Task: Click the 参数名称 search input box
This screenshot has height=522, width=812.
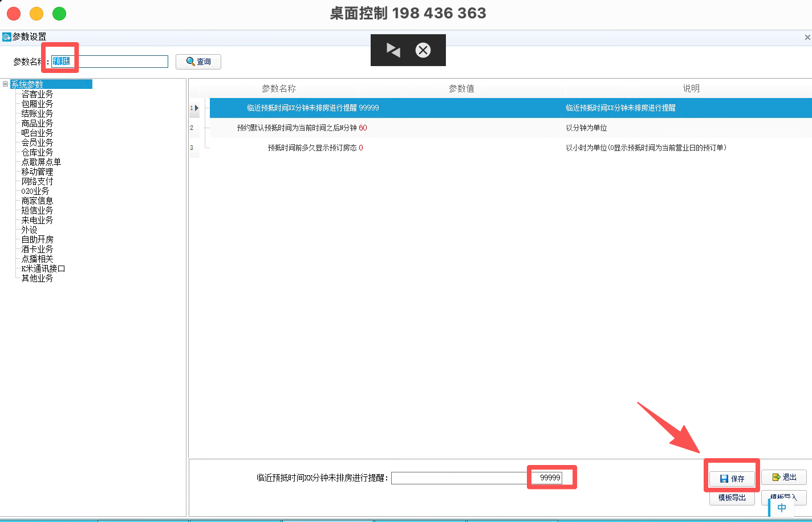Action: (108, 62)
